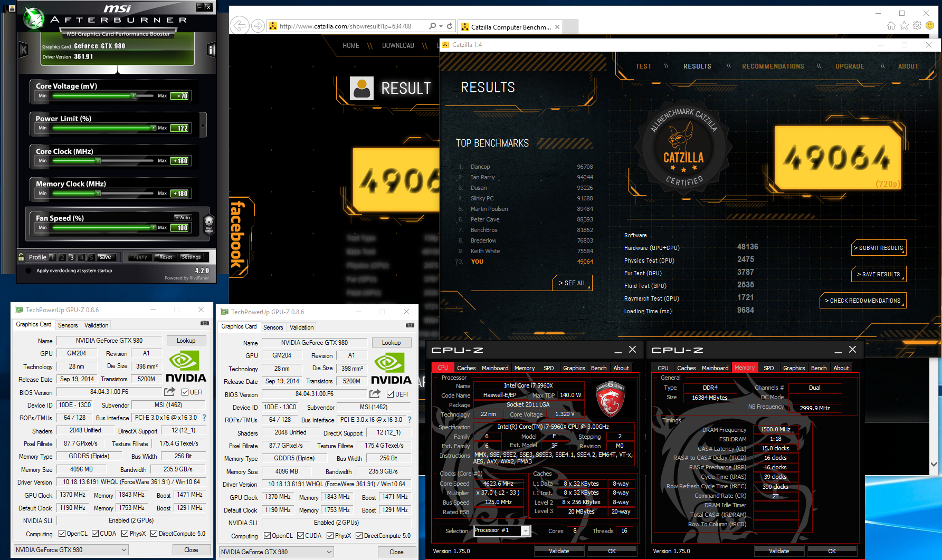Screen dimensions: 942x560
Task: Open the UPGRADE tab in Catzilla
Action: click(850, 66)
